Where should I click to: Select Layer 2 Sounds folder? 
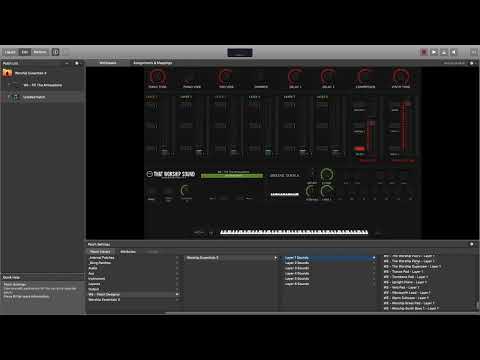(x=330, y=263)
